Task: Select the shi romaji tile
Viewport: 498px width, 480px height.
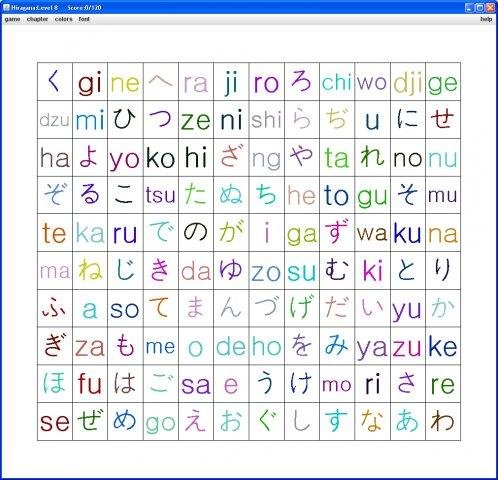Action: click(267, 119)
